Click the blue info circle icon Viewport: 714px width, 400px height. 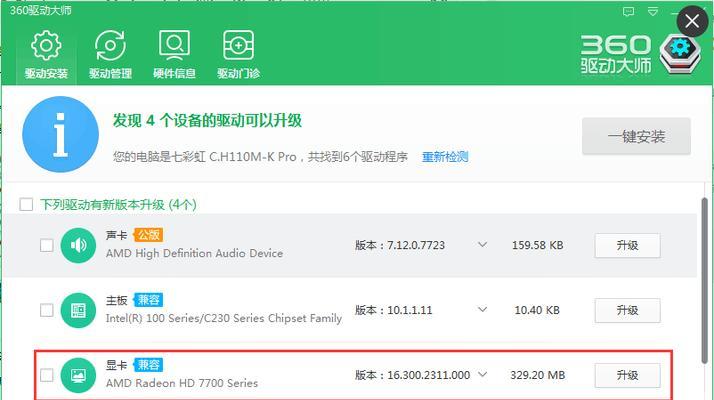(61, 134)
